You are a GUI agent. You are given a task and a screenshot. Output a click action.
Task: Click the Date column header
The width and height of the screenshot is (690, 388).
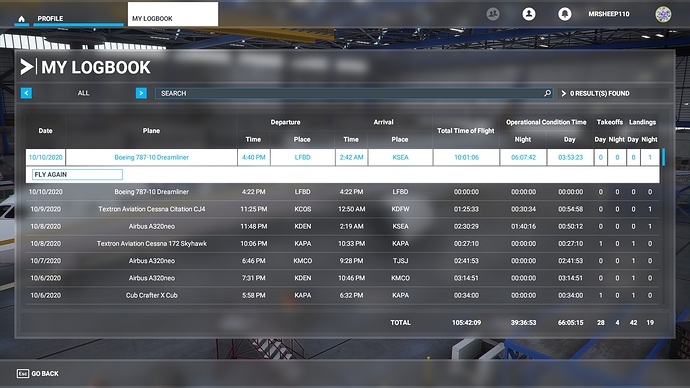45,131
